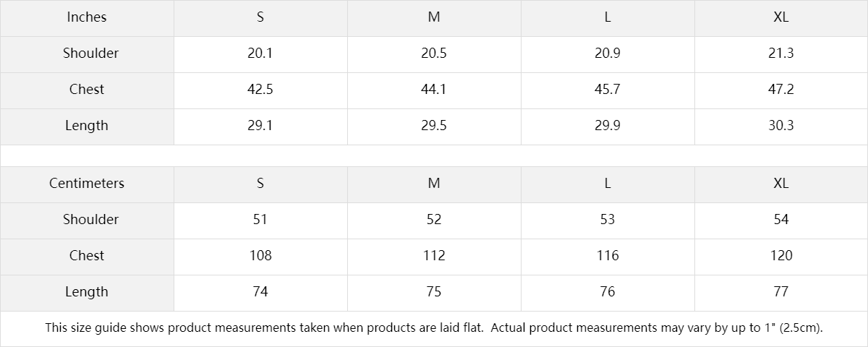The height and width of the screenshot is (347, 868).
Task: Select the 53 shoulder centimeter value
Action: [608, 220]
